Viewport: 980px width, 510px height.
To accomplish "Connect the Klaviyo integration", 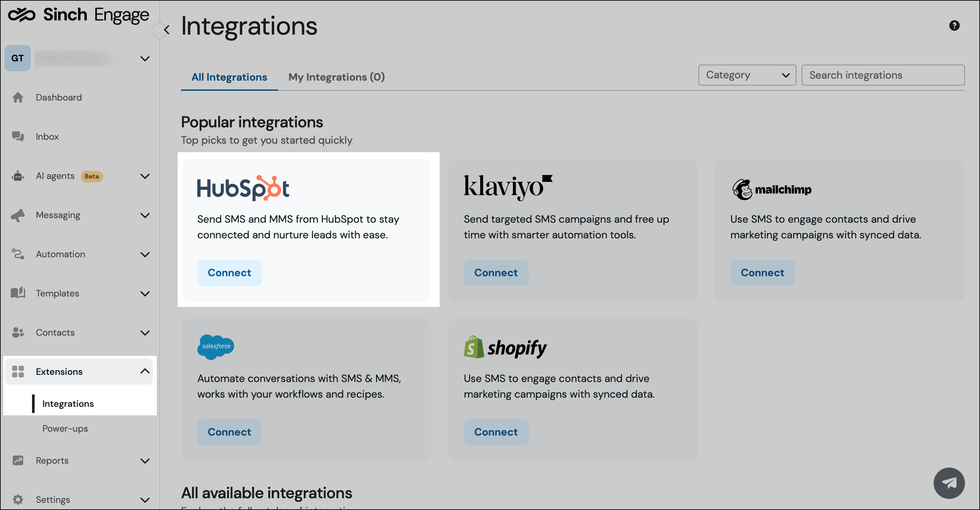I will [x=496, y=273].
